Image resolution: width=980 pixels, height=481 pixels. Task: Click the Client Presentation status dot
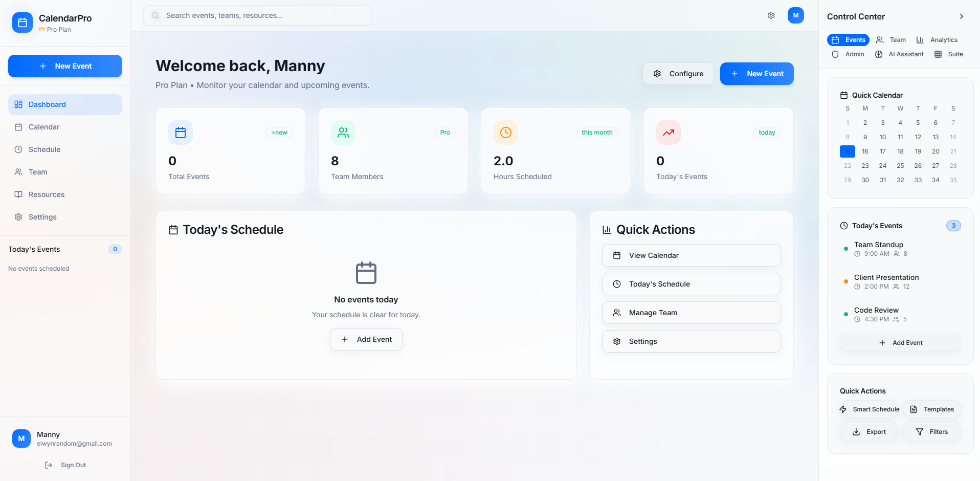[x=845, y=281]
